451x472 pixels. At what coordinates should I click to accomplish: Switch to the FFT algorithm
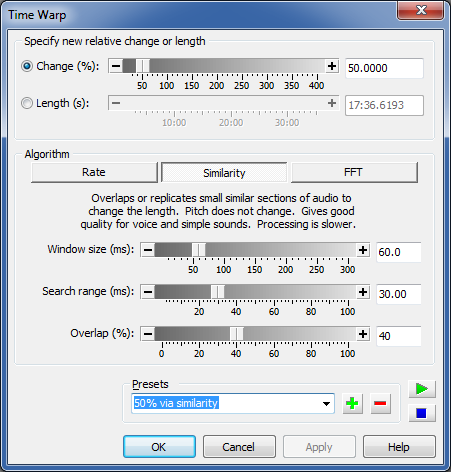(x=354, y=172)
